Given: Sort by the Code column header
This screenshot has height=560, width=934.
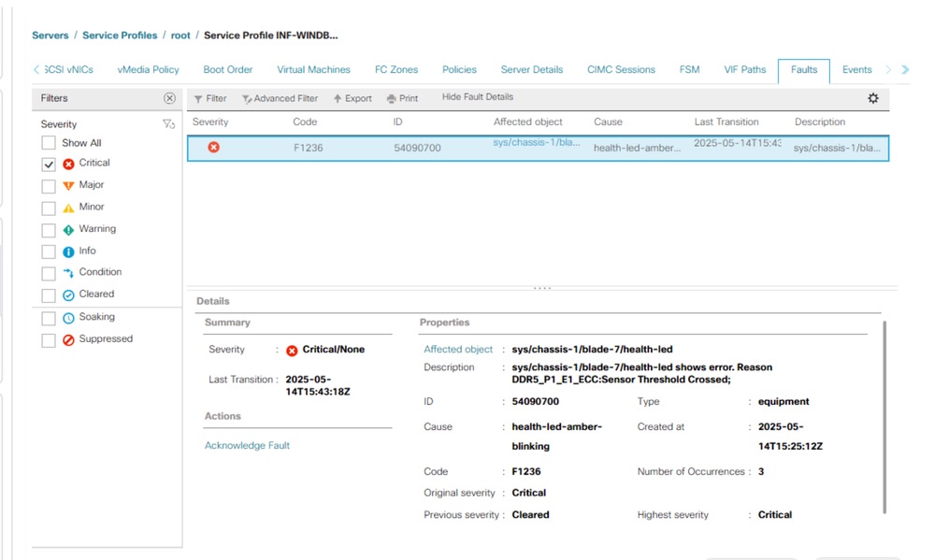Looking at the screenshot, I should click(305, 122).
